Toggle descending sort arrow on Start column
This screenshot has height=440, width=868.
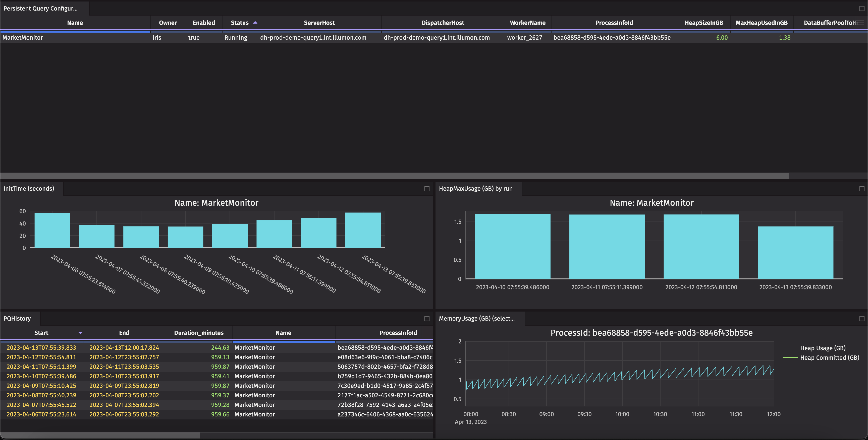click(80, 333)
